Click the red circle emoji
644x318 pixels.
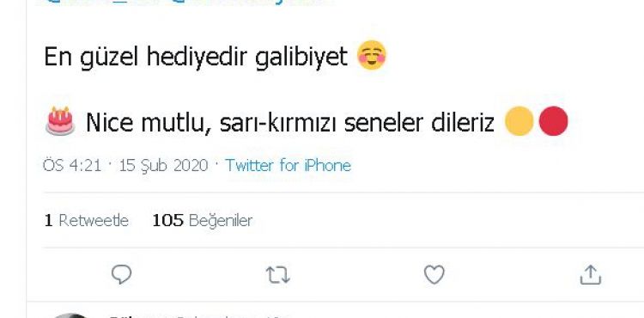pos(553,121)
